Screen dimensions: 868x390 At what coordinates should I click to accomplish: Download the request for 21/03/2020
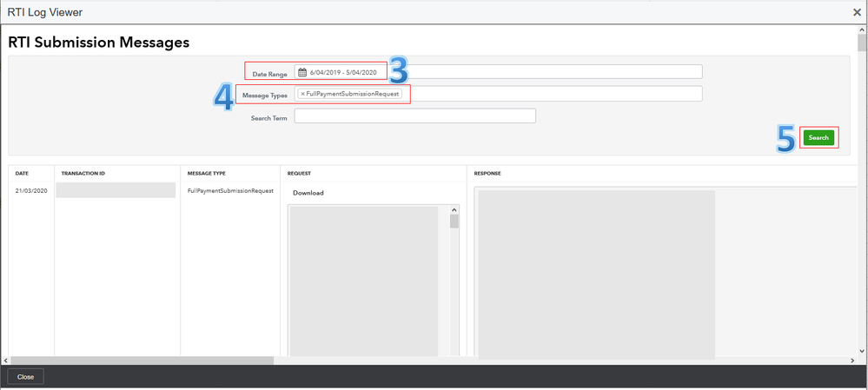tap(308, 193)
